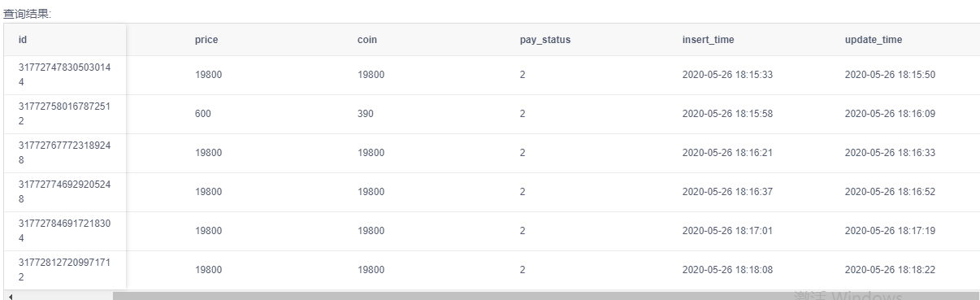Screen dimensions: 980x300
Task: Click the horizontal scrollbar thumb
Action: 546,296
